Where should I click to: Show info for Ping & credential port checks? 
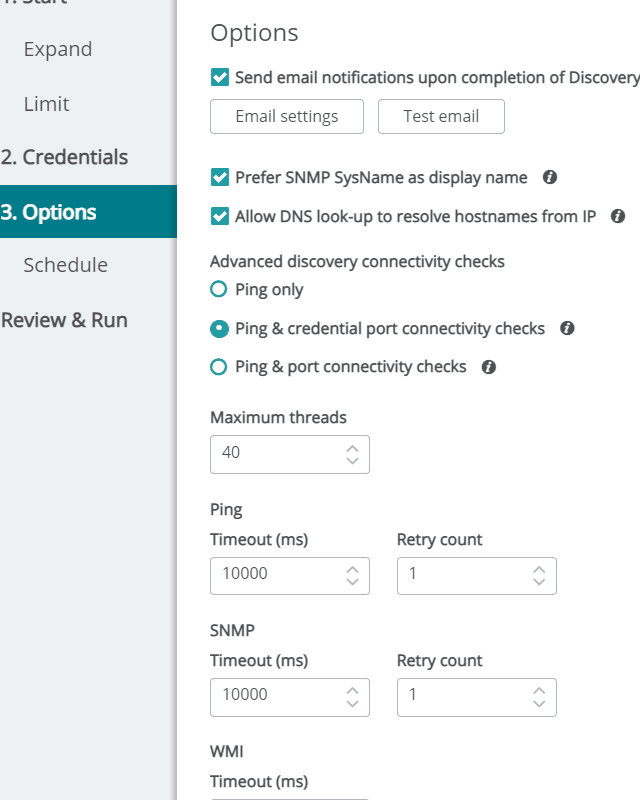(x=567, y=328)
